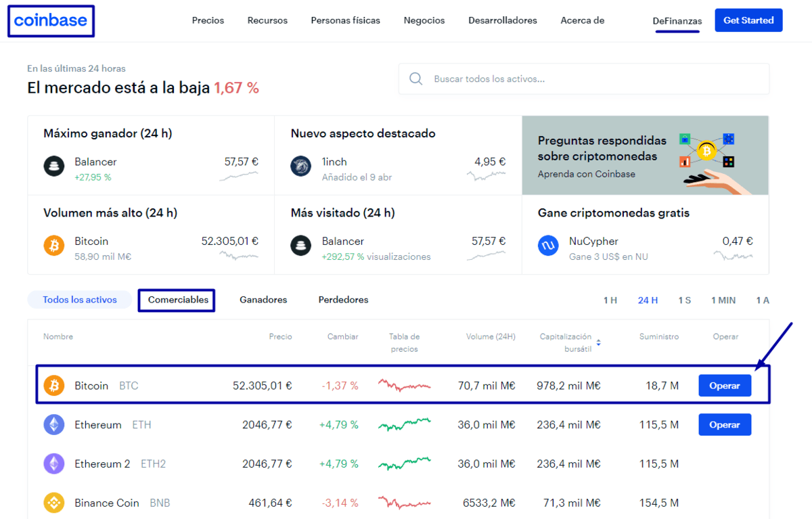
Task: Click the Binance Coin yellow icon
Action: coord(54,503)
